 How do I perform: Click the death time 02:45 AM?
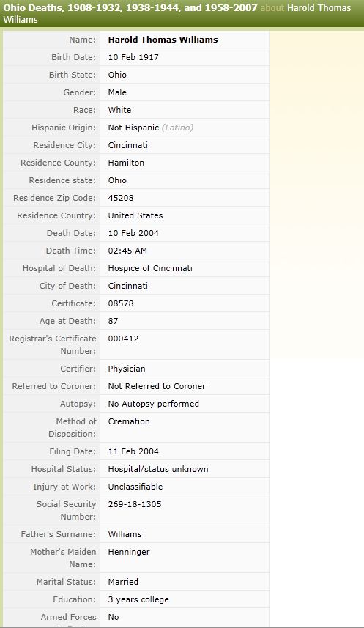coord(127,251)
